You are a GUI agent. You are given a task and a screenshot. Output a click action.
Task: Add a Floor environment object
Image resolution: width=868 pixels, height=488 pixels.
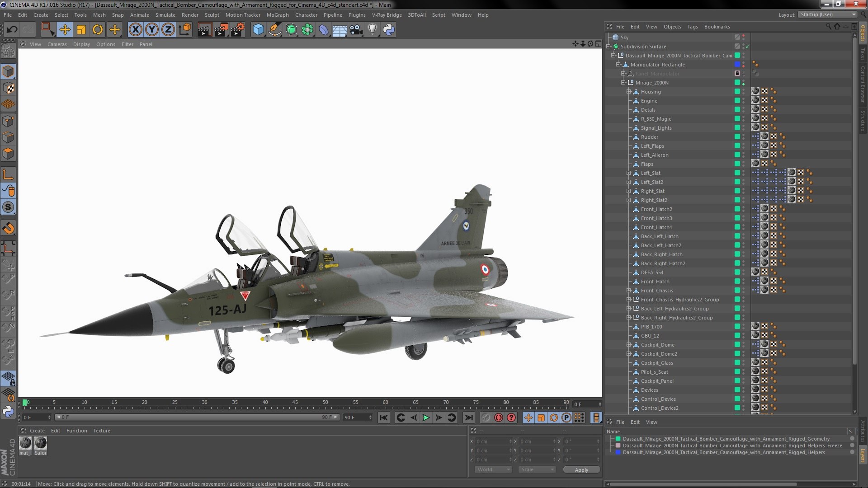point(340,30)
